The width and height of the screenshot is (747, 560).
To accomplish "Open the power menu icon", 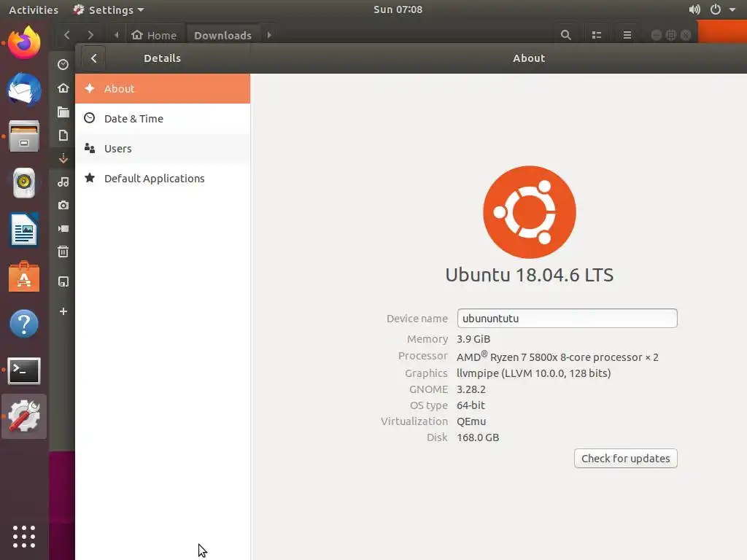I will pos(716,9).
